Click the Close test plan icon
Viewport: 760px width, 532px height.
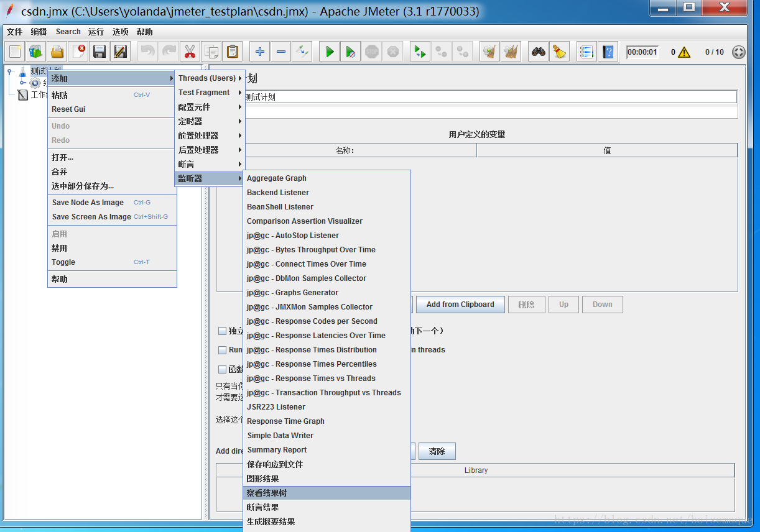coord(78,52)
